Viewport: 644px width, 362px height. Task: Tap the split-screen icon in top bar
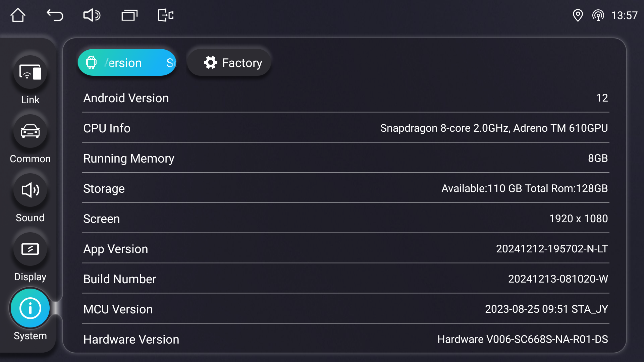click(x=166, y=15)
